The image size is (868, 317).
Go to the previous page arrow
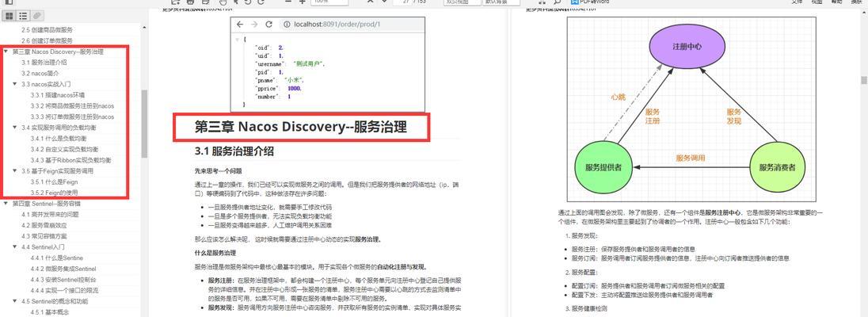click(370, 2)
